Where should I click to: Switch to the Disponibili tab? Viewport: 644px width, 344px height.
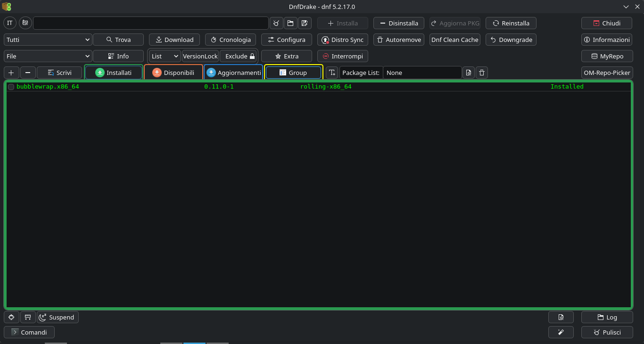(x=173, y=73)
